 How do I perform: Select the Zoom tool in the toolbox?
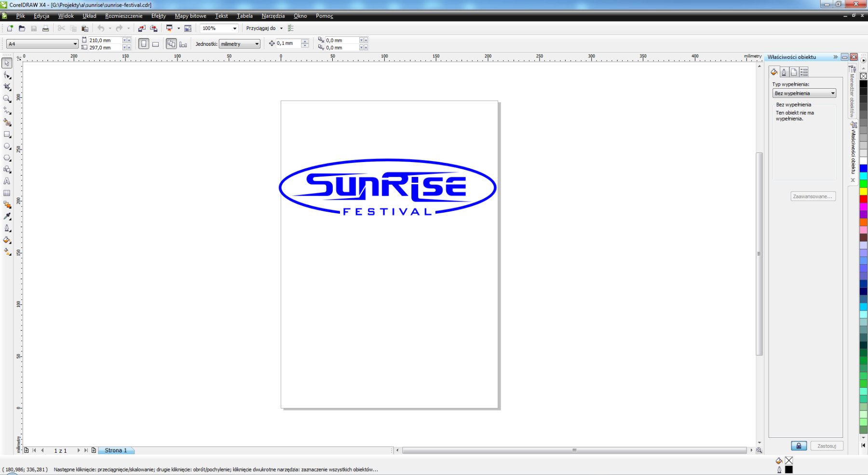click(x=7, y=99)
